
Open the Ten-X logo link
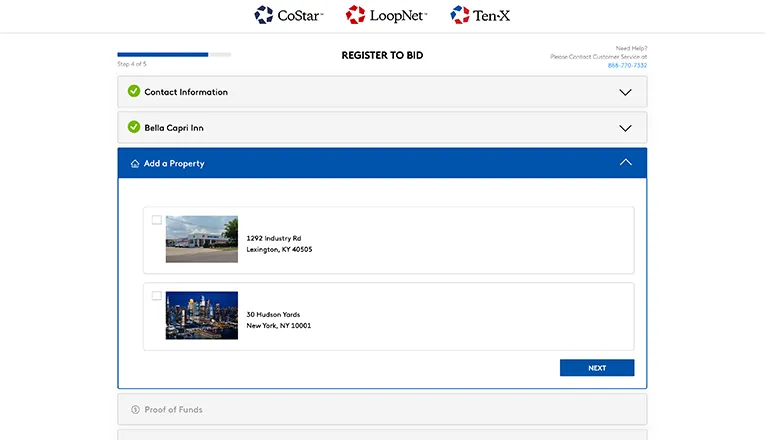[480, 15]
